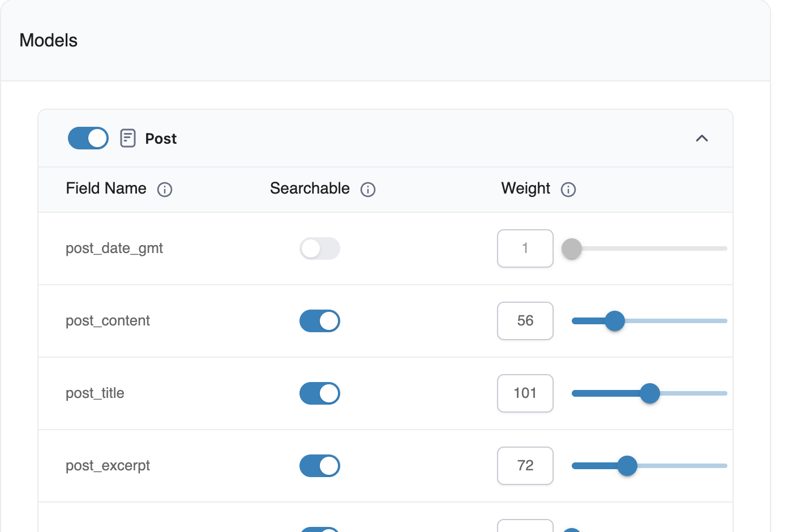Screen dimensions: 805x532
Task: Select the post_content weight value box
Action: [525, 321]
